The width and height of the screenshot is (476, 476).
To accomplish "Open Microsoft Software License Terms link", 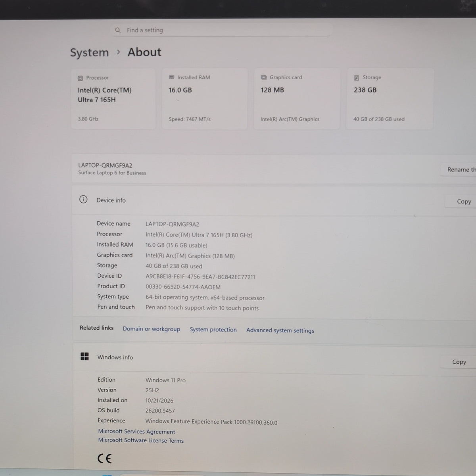I will [141, 440].
